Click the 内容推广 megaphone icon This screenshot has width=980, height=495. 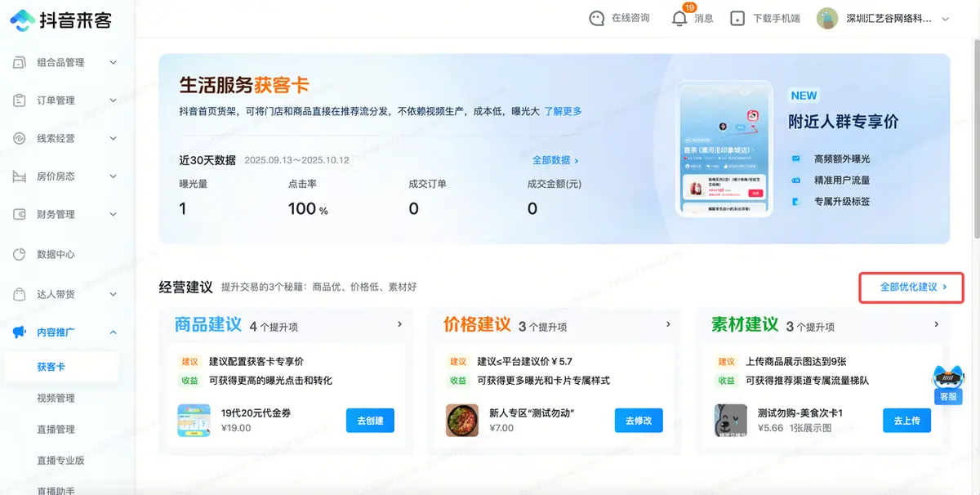(20, 332)
